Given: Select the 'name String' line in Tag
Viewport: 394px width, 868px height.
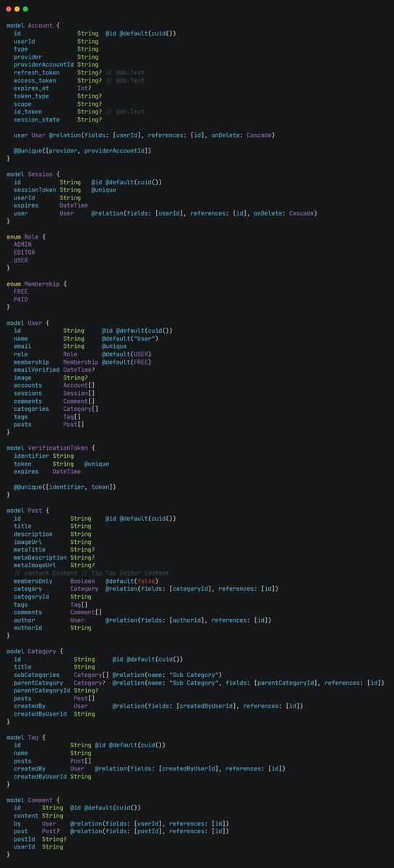Looking at the screenshot, I should click(x=53, y=753).
